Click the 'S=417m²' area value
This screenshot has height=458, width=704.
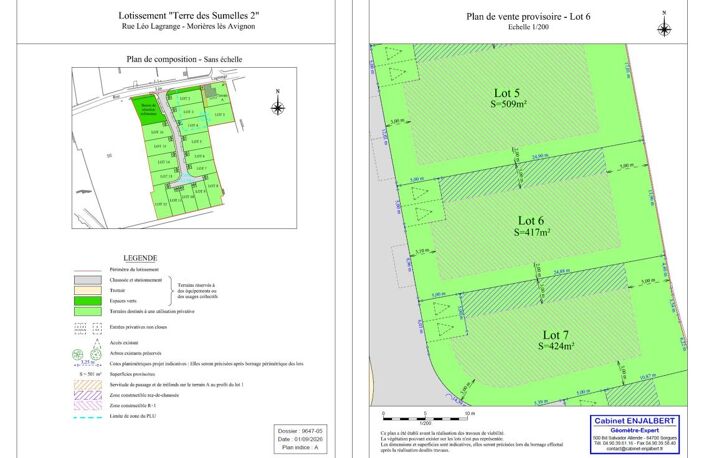[x=532, y=232]
